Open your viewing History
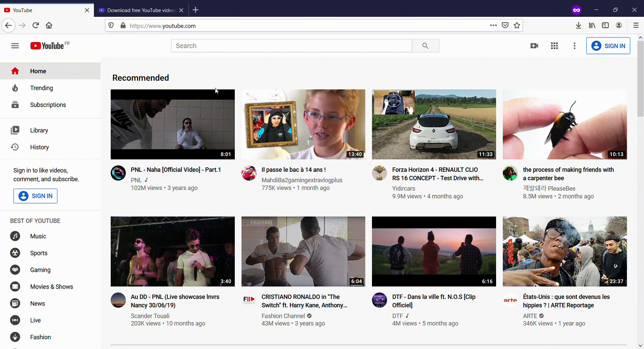The image size is (644, 349). click(40, 147)
